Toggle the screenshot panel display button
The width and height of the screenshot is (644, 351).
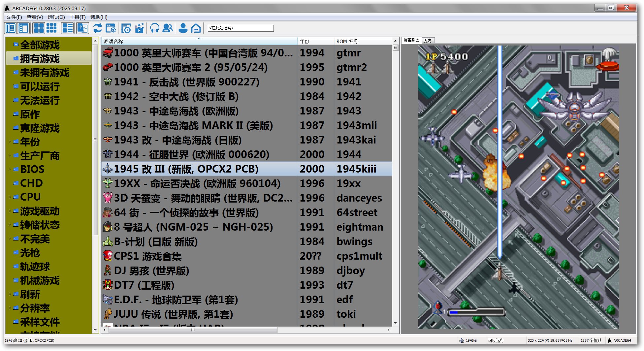click(x=23, y=28)
